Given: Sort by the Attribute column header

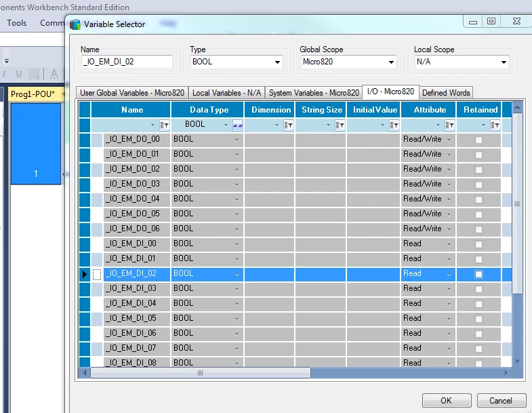Looking at the screenshot, I should click(x=428, y=110).
